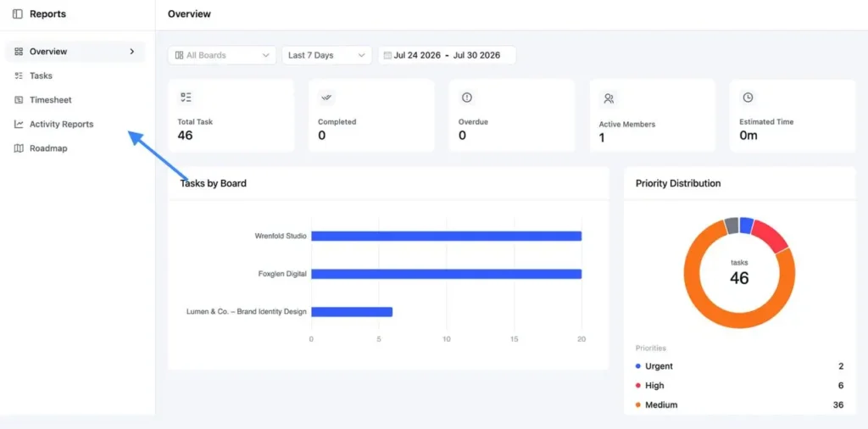Click the Urgent priority legend label
The width and height of the screenshot is (868, 429).
click(659, 366)
